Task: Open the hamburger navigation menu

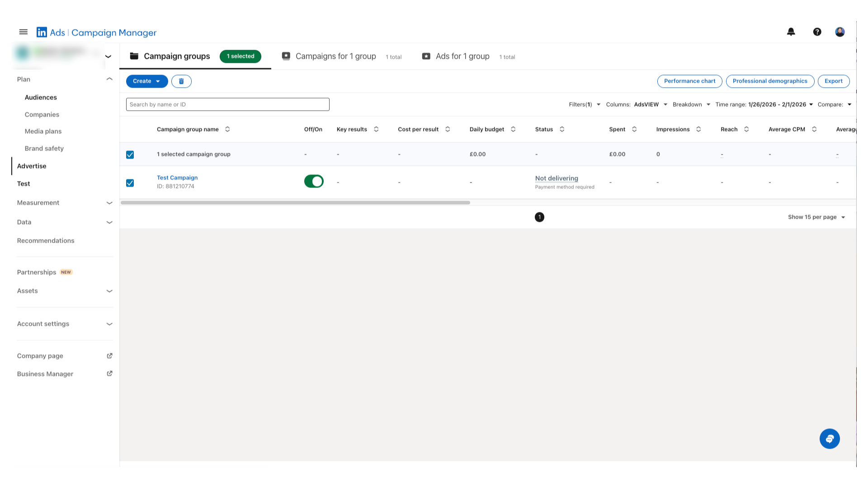Action: coord(24,32)
